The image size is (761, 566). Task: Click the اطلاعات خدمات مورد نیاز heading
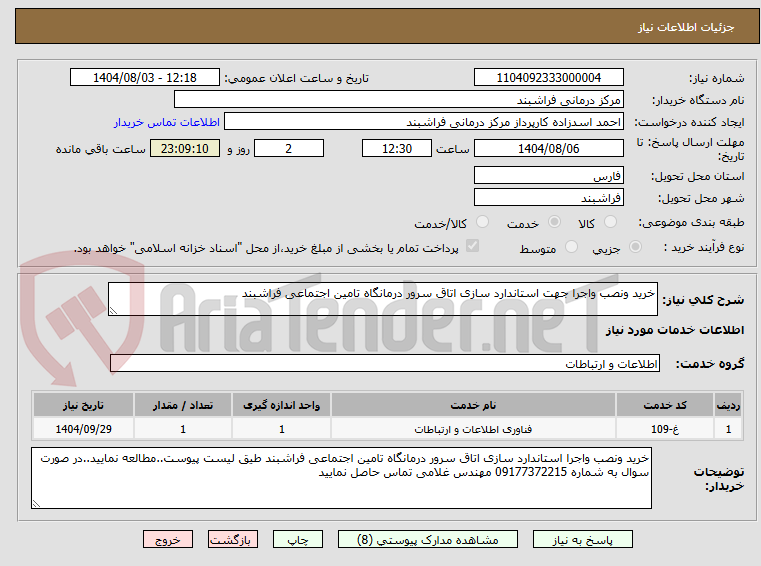(x=675, y=330)
